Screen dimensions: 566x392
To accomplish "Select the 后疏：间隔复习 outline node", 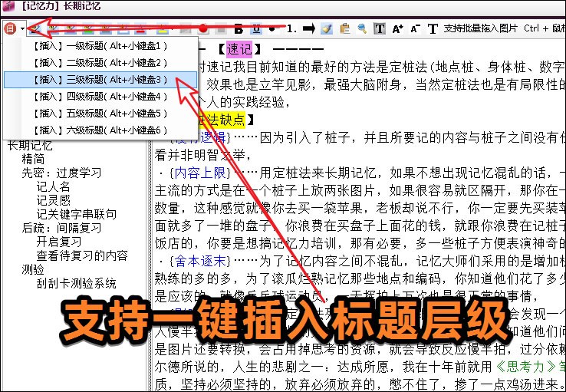I will pos(61,228).
